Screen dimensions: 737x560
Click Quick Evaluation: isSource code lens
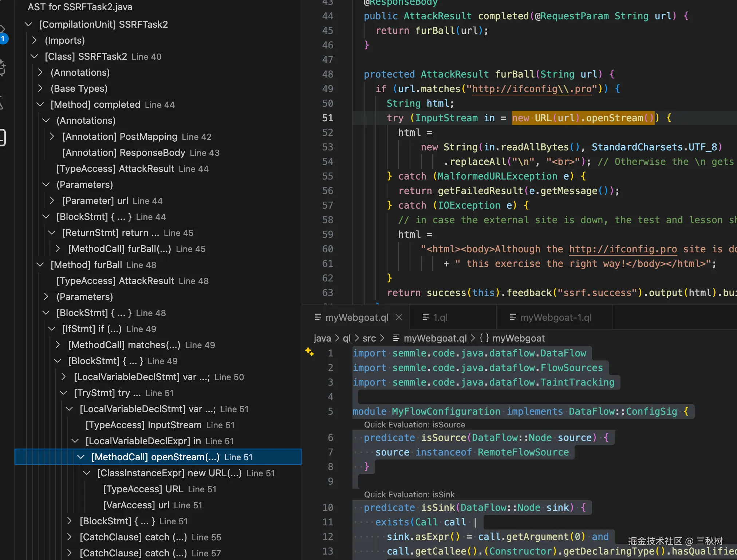pos(414,425)
